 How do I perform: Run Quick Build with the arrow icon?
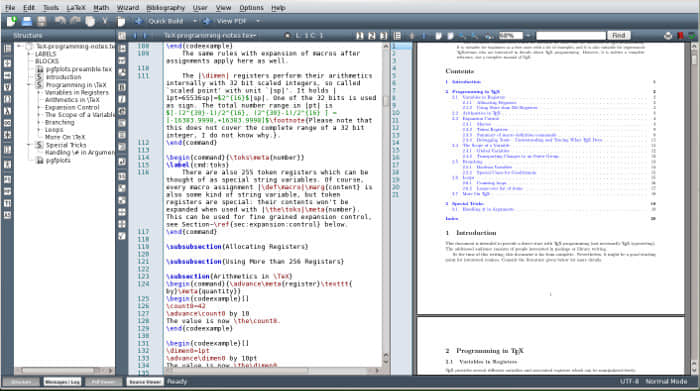tap(138, 21)
